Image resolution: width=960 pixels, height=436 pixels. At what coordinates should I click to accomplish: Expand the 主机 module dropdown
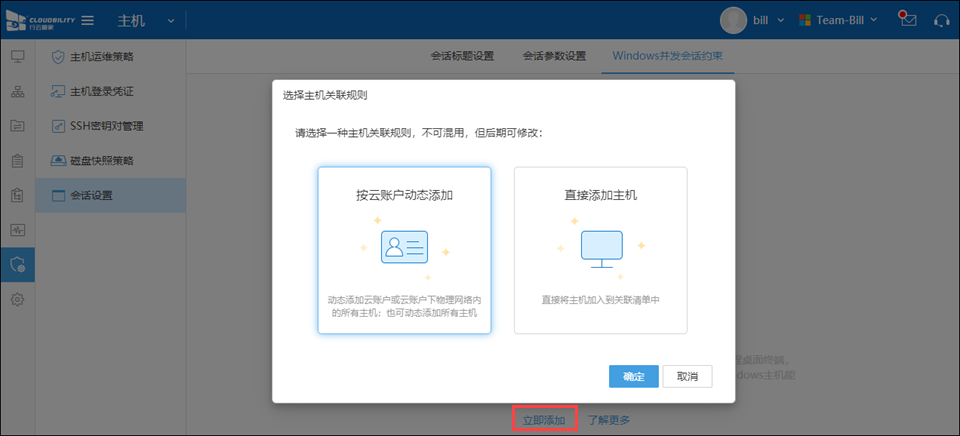pos(171,21)
